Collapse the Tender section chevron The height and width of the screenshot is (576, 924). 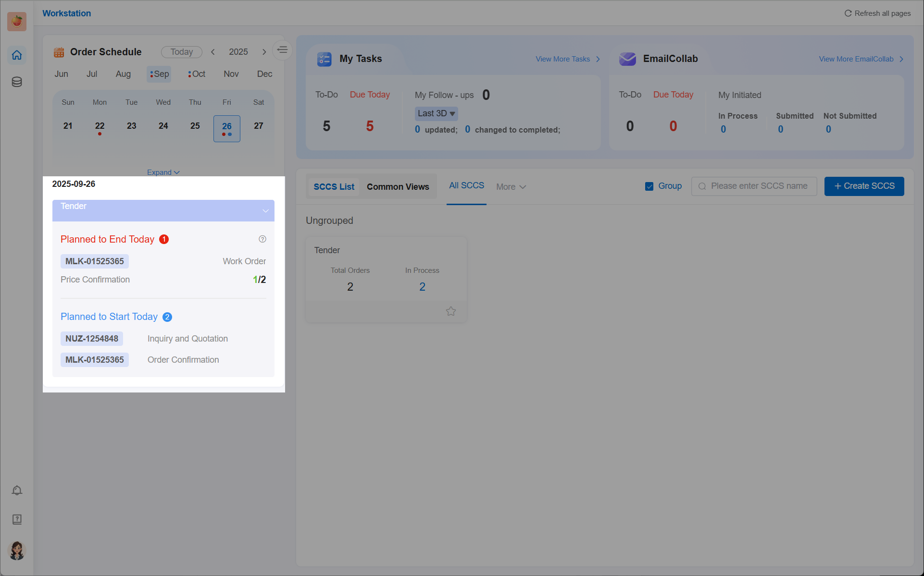click(x=265, y=211)
